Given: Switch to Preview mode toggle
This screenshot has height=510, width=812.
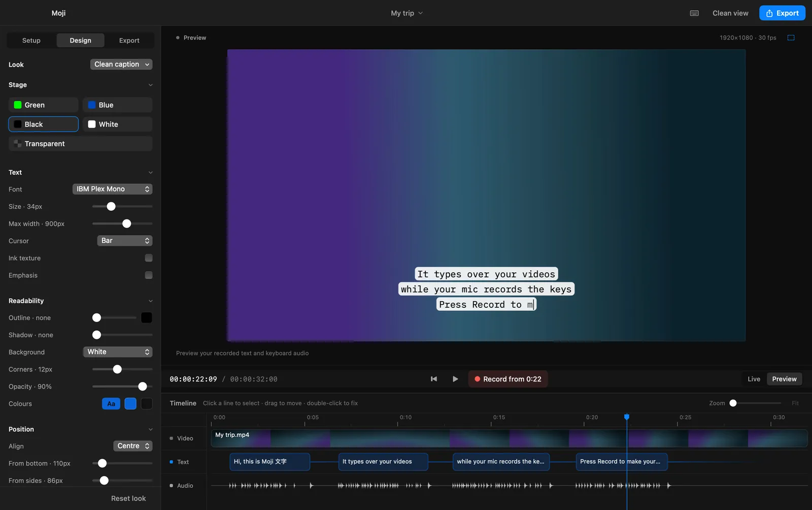Looking at the screenshot, I should (x=784, y=379).
